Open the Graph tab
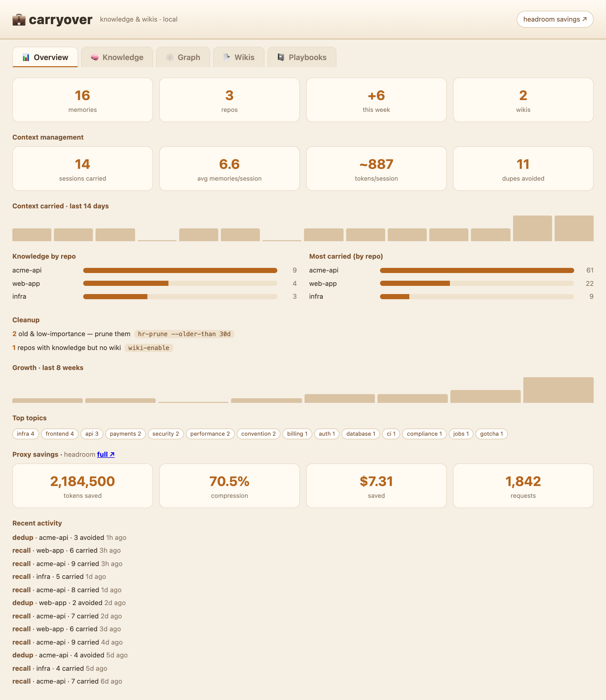 [183, 57]
